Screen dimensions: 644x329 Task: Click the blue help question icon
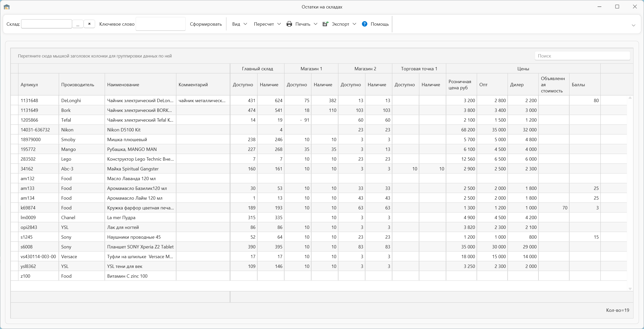pyautogui.click(x=364, y=24)
